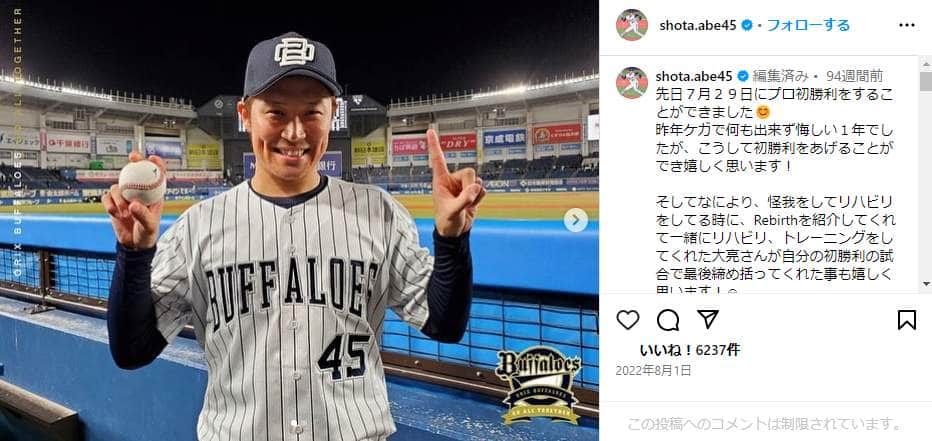Open shota.abe45 username link in caption

[694, 76]
